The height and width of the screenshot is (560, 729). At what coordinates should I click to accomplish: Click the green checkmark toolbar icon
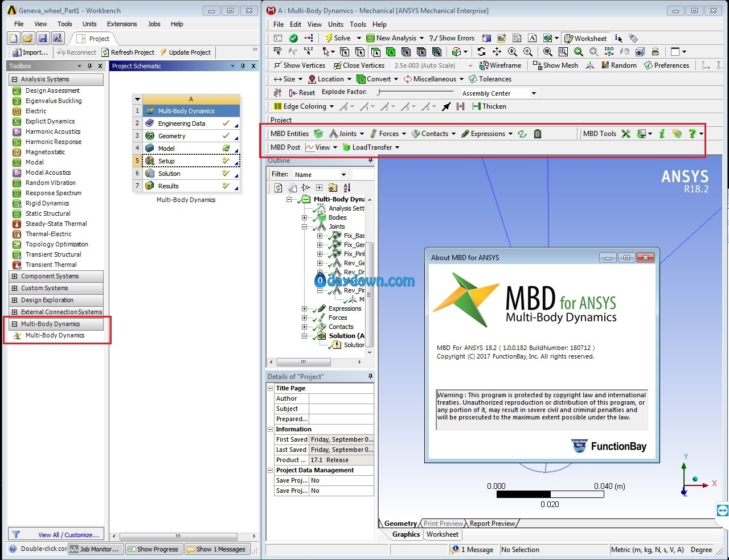point(293,38)
